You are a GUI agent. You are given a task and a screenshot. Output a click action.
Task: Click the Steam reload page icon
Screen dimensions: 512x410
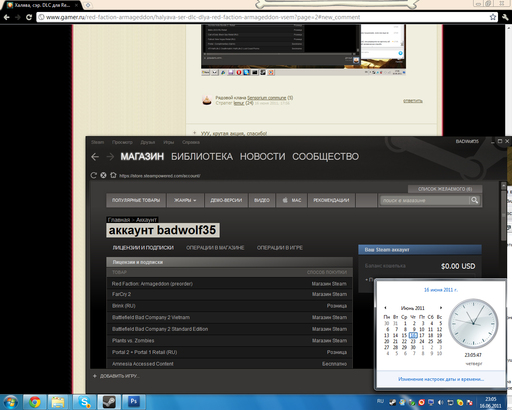point(94,175)
